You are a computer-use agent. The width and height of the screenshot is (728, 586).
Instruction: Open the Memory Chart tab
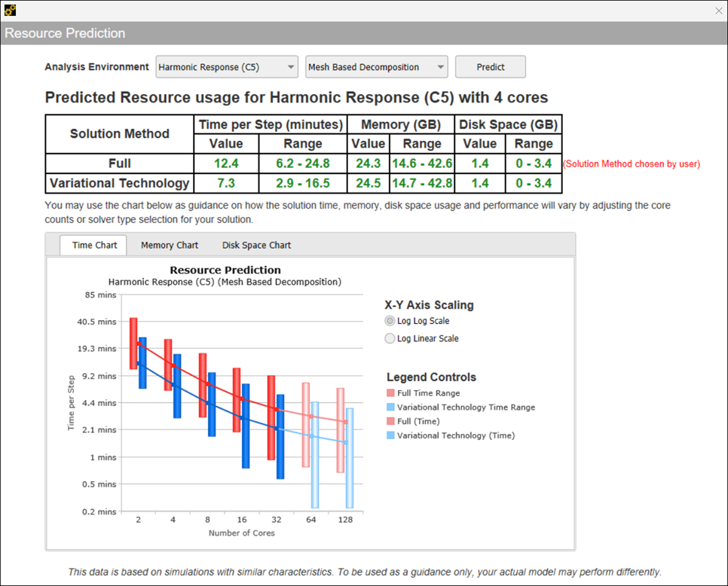170,245
